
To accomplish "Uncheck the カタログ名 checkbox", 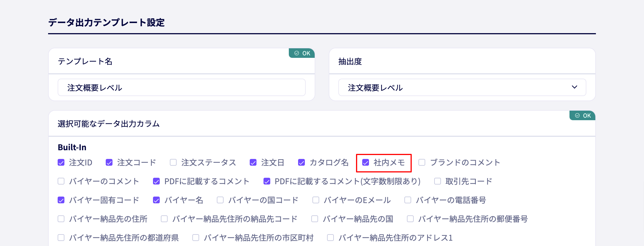I will point(301,163).
